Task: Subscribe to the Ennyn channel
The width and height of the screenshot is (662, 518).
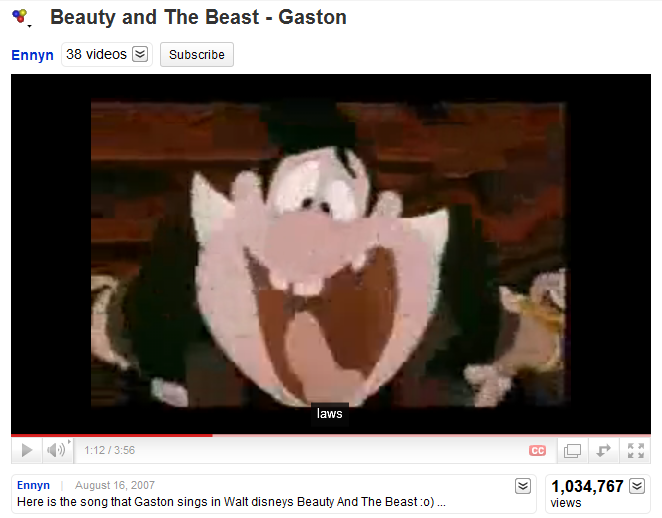Action: (x=197, y=54)
